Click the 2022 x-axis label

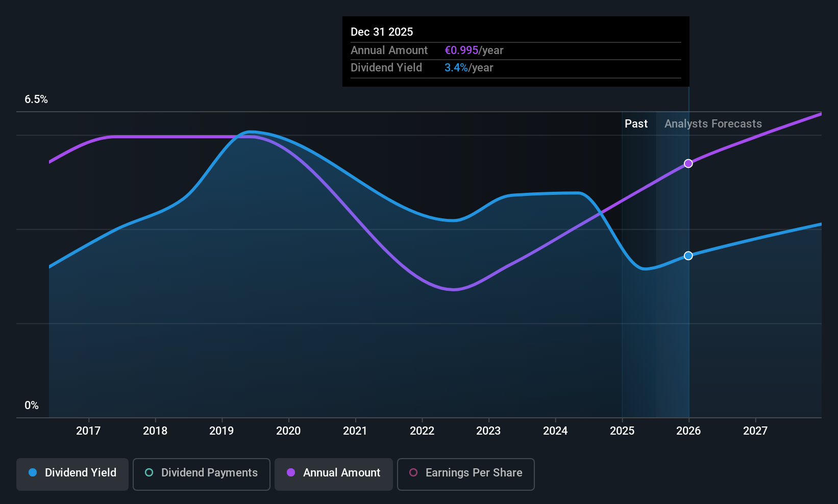pos(422,431)
